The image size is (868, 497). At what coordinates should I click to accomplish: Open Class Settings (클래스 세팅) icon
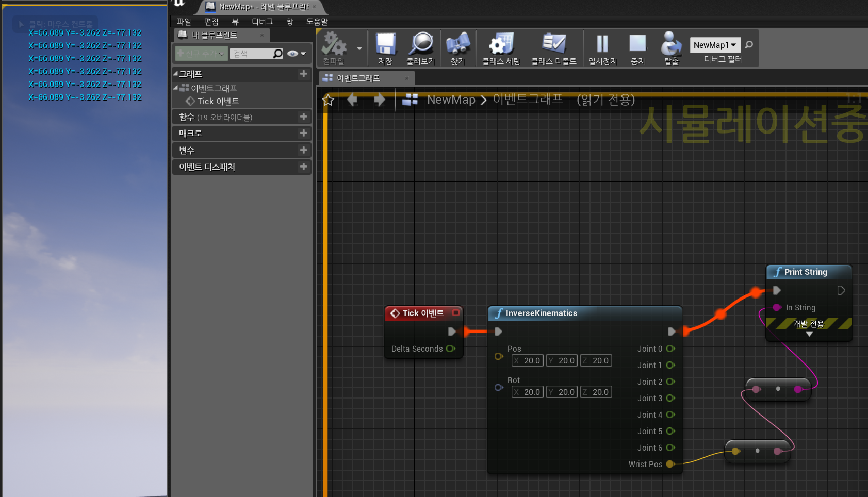click(x=501, y=44)
